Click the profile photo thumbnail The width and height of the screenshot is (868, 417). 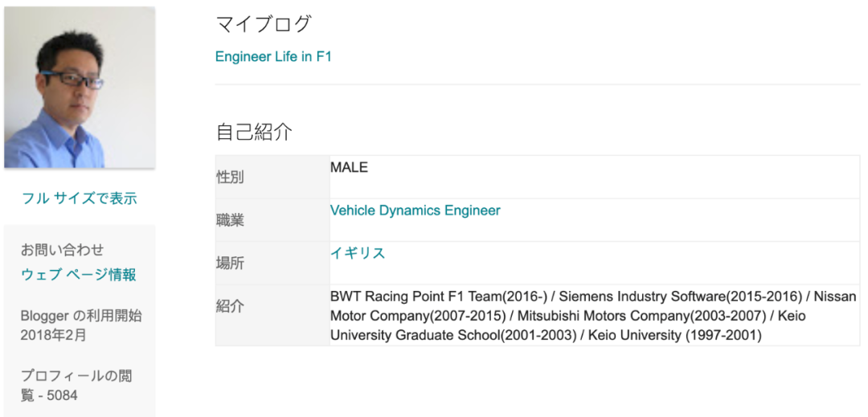tap(79, 88)
